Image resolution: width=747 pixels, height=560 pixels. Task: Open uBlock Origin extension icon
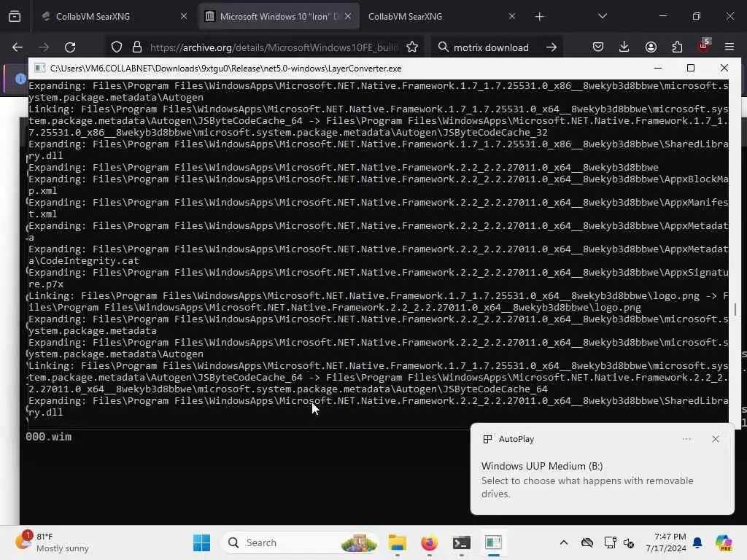(704, 46)
